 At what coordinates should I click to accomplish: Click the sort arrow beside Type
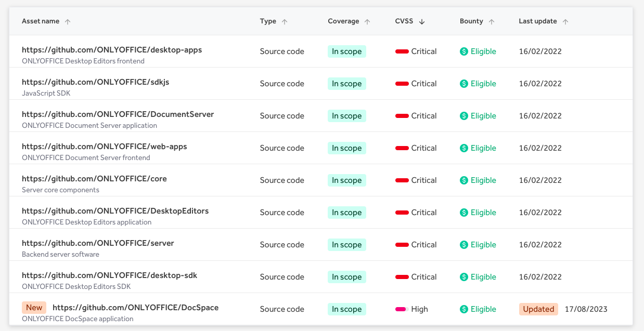click(x=285, y=22)
